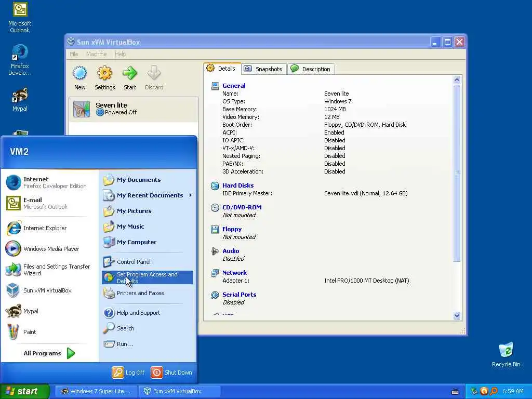Click scroll down arrow in details pane
Viewport: 532px width, 399px height.
click(457, 315)
